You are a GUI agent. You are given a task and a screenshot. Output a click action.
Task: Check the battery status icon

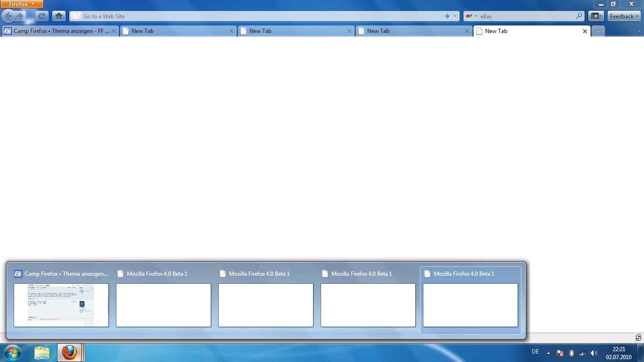[x=571, y=353]
